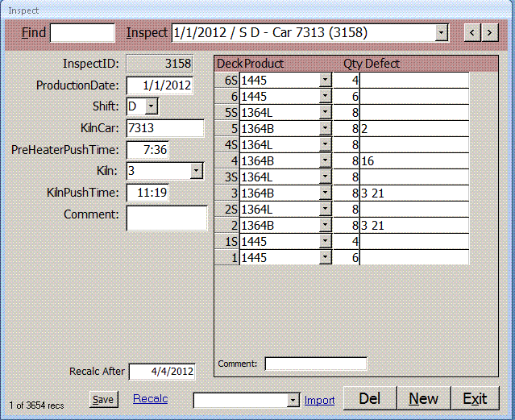The width and height of the screenshot is (515, 420).
Task: Create a record with New button
Action: [423, 398]
